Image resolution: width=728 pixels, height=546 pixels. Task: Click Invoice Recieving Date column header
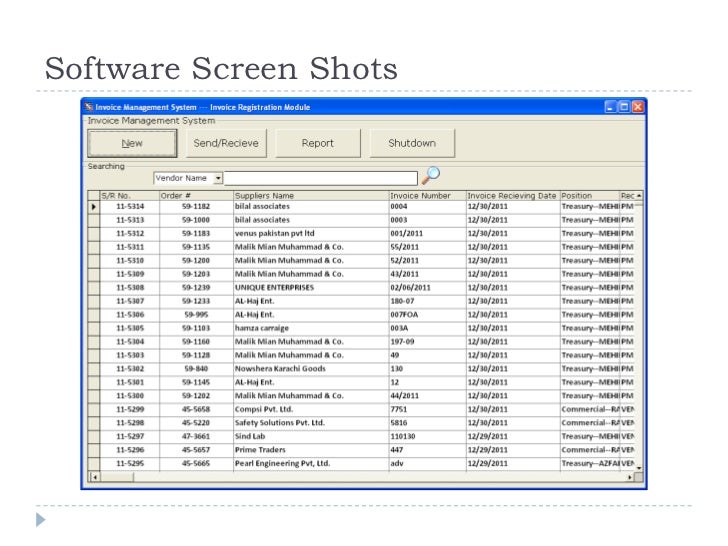[513, 195]
